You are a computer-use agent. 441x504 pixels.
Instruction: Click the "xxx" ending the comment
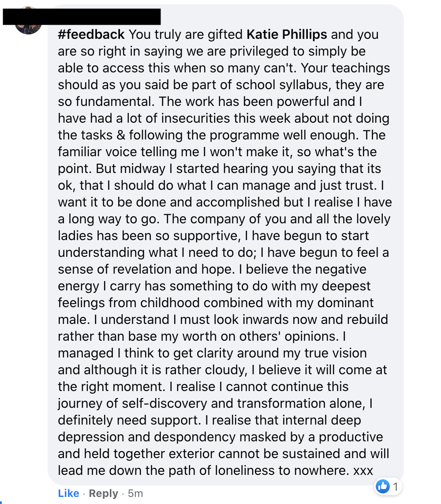click(363, 470)
